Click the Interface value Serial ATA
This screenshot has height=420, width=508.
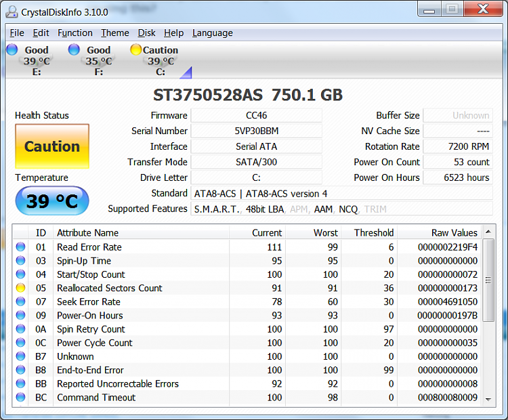(x=256, y=146)
